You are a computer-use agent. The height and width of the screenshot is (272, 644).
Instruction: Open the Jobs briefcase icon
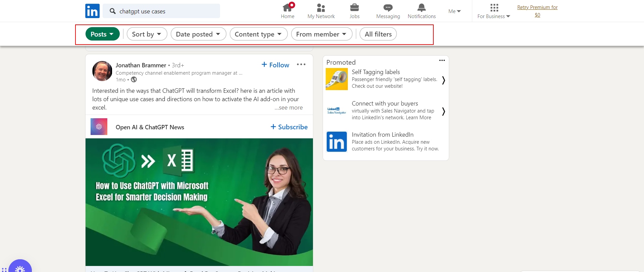355,7
